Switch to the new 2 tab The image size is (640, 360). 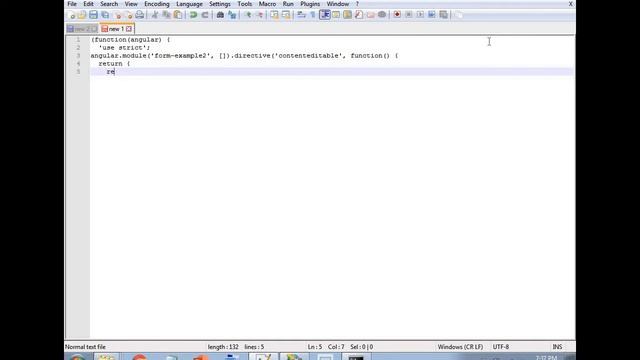(82, 29)
